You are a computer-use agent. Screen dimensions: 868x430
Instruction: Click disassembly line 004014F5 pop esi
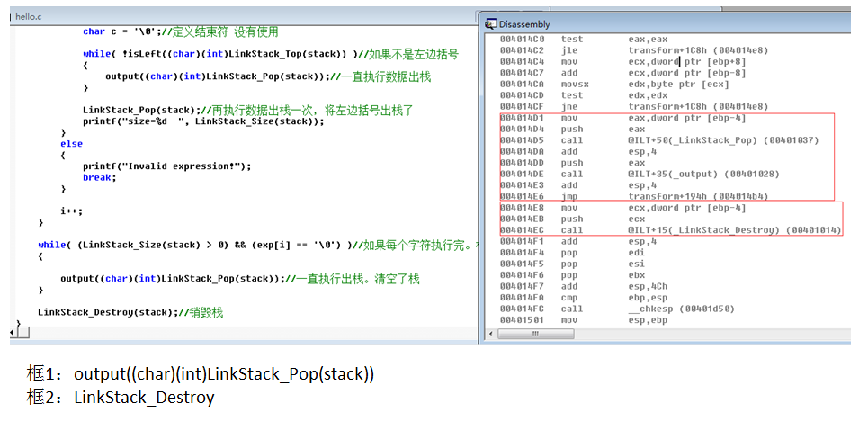pyautogui.click(x=572, y=264)
